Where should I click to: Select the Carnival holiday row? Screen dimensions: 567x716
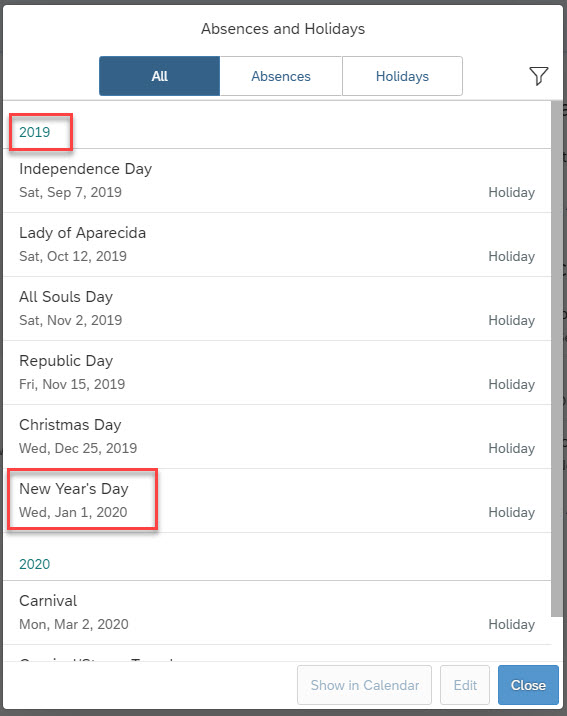point(277,612)
